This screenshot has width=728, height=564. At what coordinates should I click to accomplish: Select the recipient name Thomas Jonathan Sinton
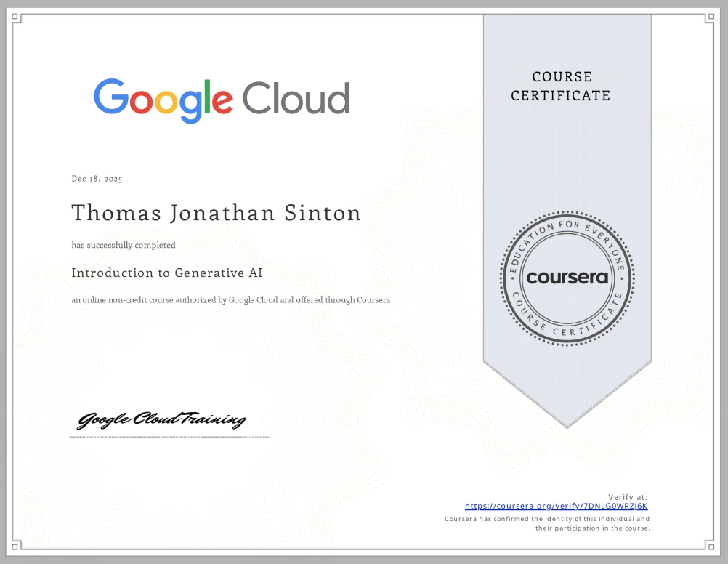pos(216,213)
